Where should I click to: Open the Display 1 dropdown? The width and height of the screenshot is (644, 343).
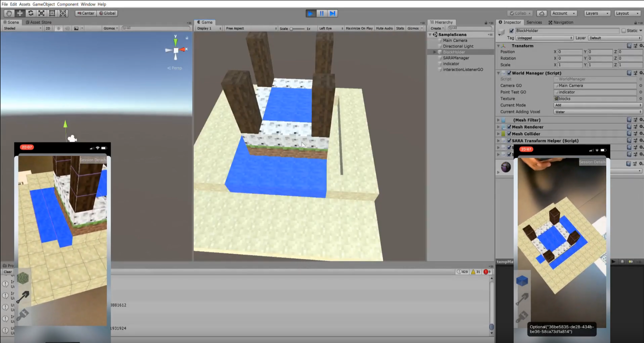click(209, 28)
